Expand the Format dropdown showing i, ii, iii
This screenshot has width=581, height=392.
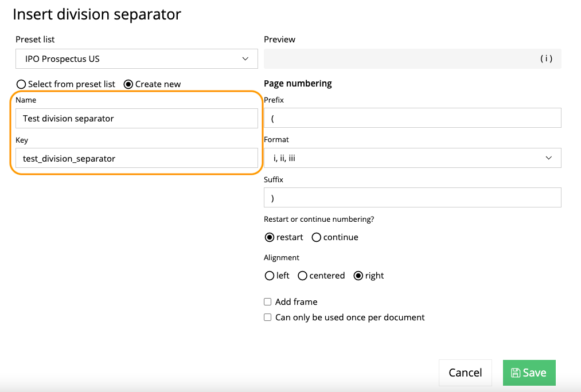point(412,158)
